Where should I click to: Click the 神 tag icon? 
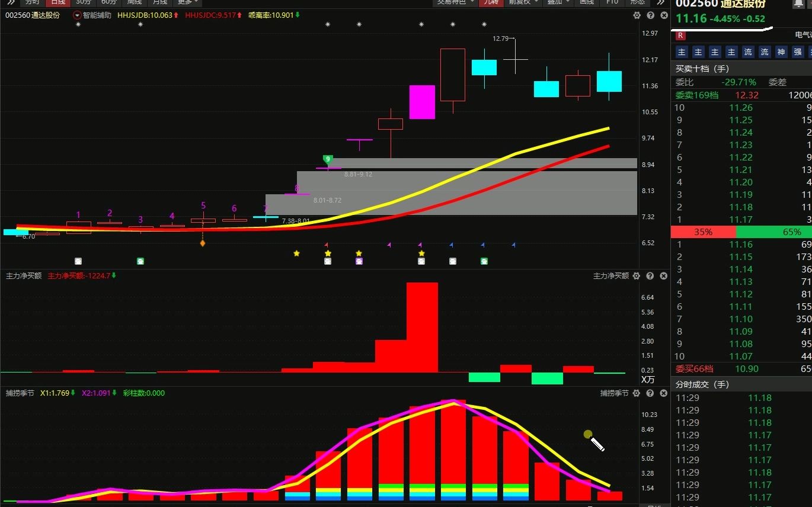pos(781,52)
